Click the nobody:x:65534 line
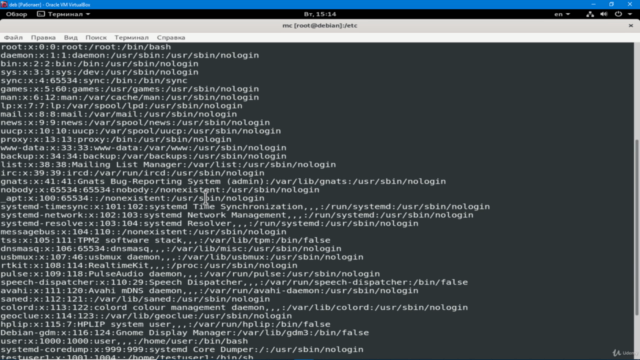The height and width of the screenshot is (360, 640). point(160,190)
